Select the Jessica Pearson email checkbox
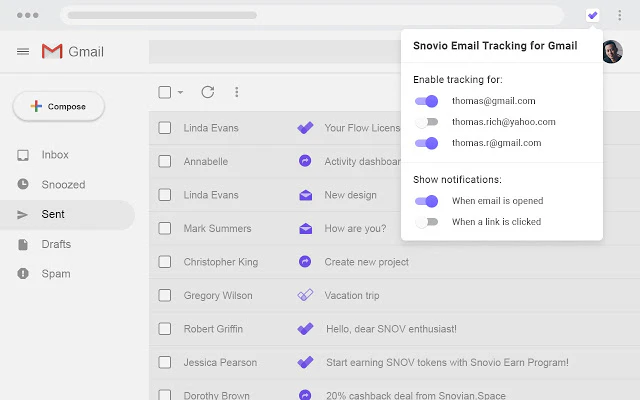 pyautogui.click(x=164, y=362)
